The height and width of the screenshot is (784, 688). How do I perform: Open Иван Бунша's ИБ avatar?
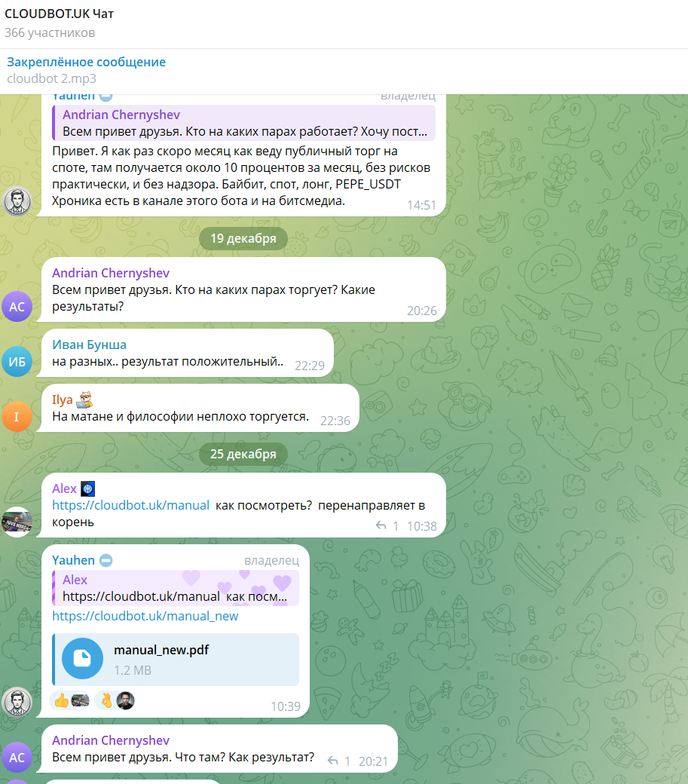click(17, 362)
